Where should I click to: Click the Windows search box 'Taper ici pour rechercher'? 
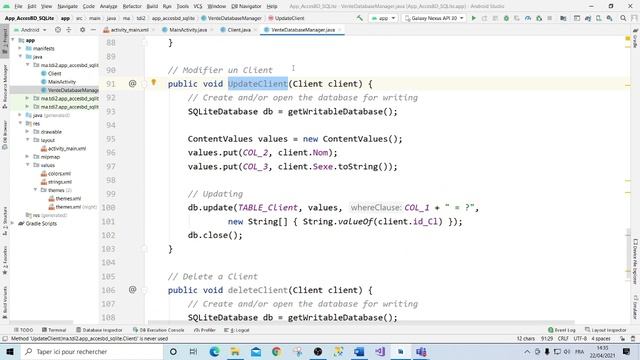tap(93, 351)
